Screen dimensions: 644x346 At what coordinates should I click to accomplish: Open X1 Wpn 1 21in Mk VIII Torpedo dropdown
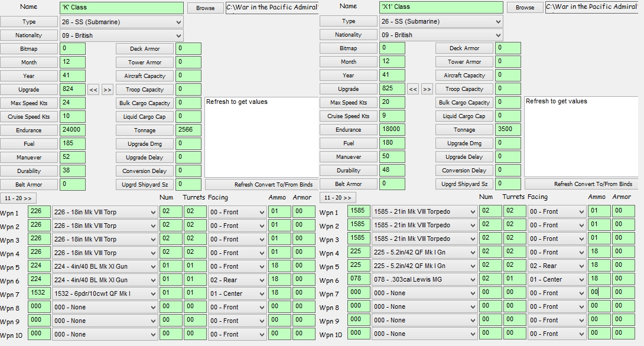point(424,211)
